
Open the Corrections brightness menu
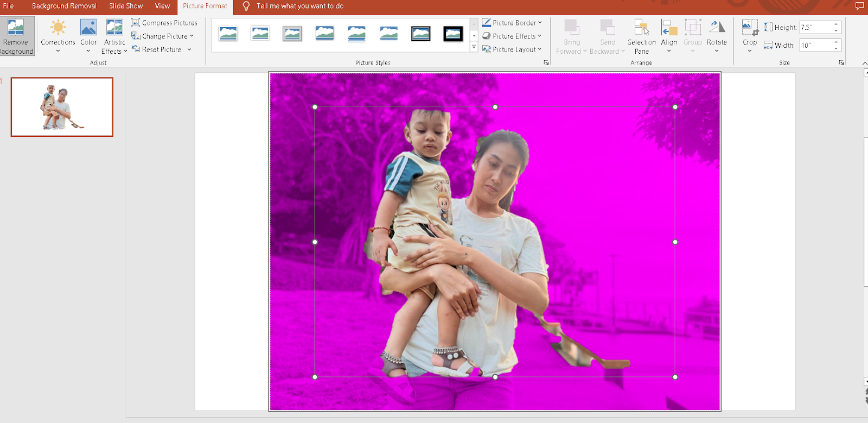(x=58, y=36)
